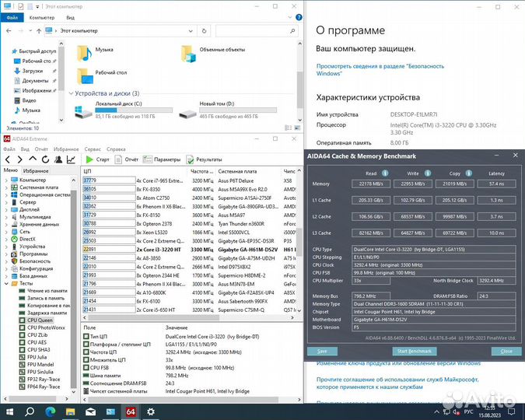Open AIDA64 graph chart icon

(71, 159)
